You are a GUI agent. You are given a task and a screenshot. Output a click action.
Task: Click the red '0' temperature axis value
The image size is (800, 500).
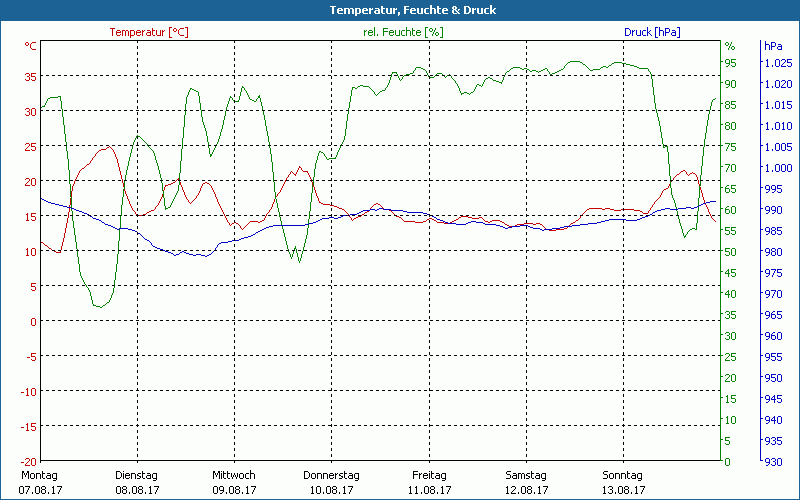tap(34, 321)
